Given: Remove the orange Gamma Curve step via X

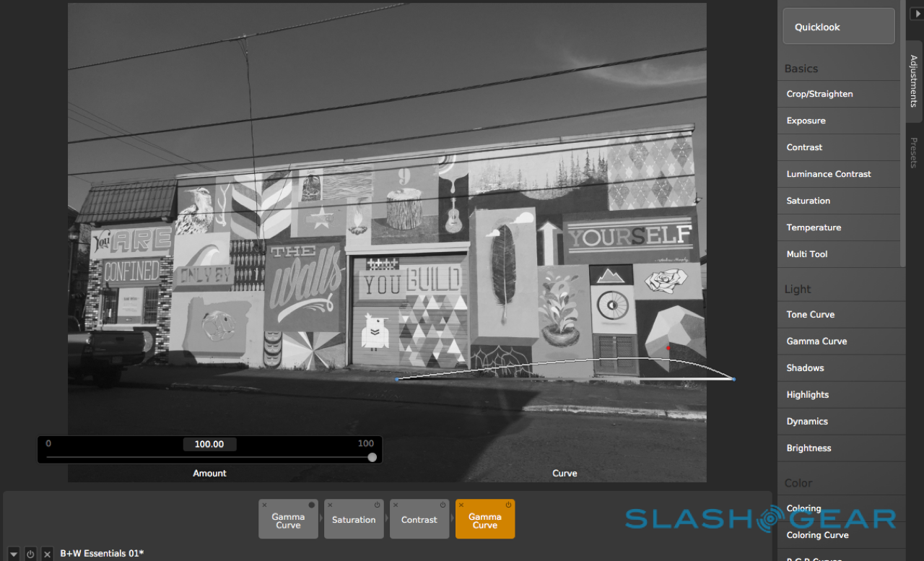Looking at the screenshot, I should click(461, 505).
